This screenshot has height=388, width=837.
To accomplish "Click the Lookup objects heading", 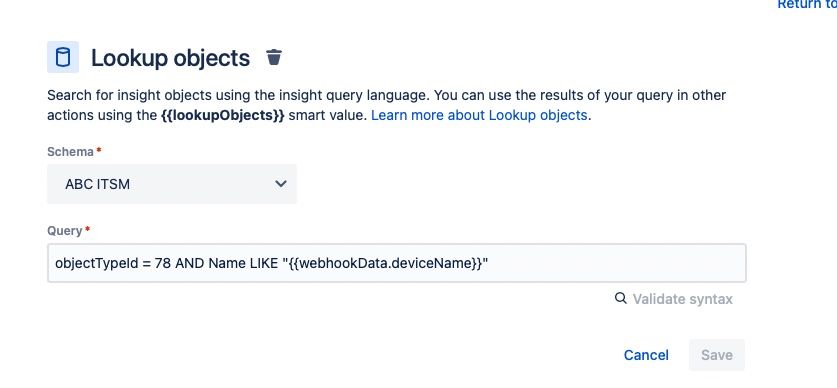I will (170, 58).
